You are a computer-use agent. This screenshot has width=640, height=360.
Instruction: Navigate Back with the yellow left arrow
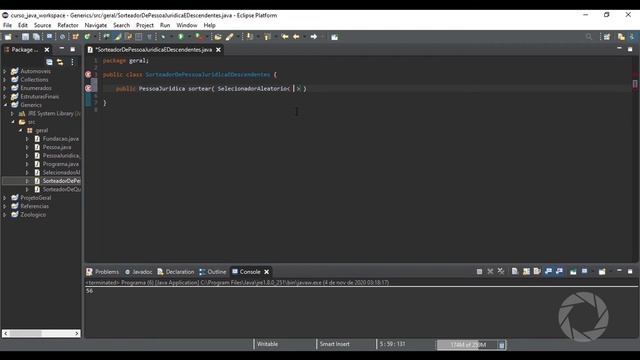tap(296, 37)
